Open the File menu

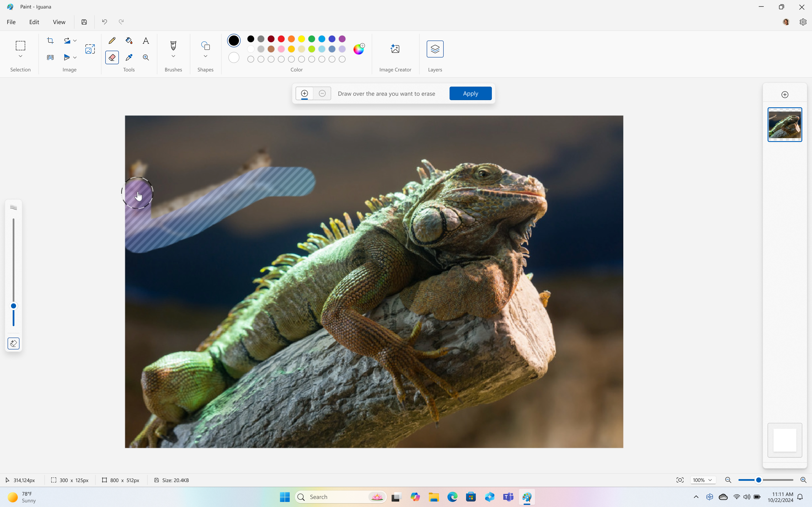click(x=12, y=22)
